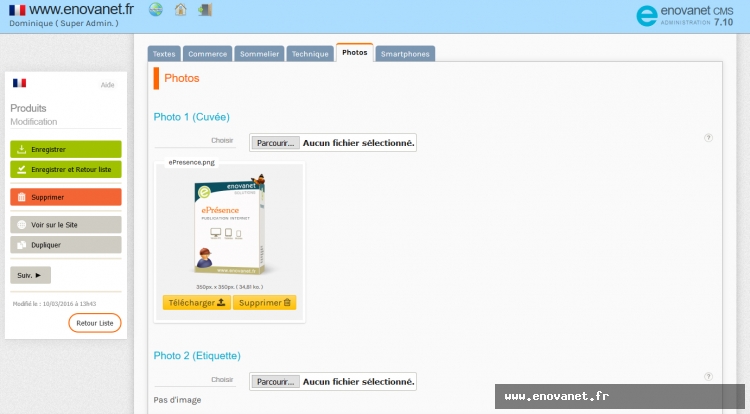Viewport: 750px width, 414px height.
Task: Click the yellow Supprimer image button
Action: [265, 303]
